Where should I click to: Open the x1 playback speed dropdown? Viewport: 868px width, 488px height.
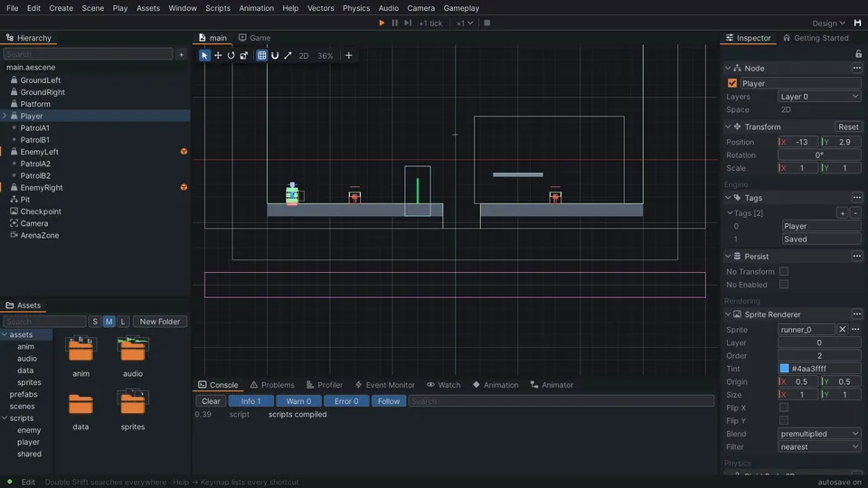[x=465, y=23]
